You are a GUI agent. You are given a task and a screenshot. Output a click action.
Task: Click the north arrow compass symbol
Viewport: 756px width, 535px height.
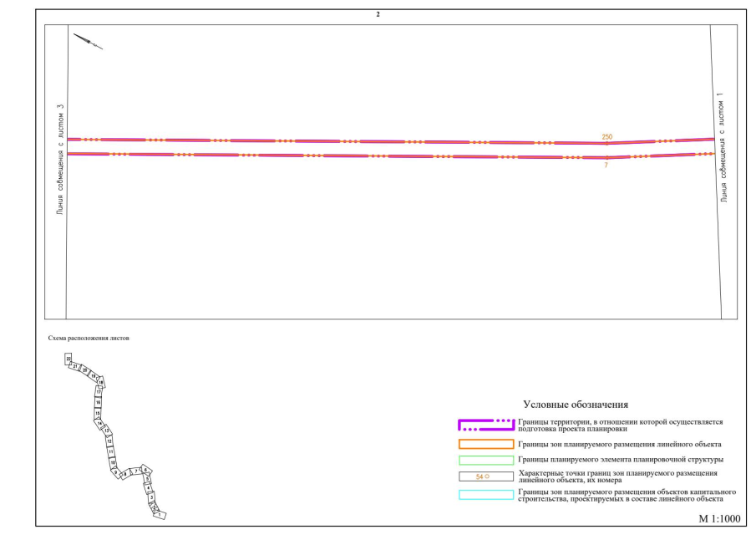point(88,42)
